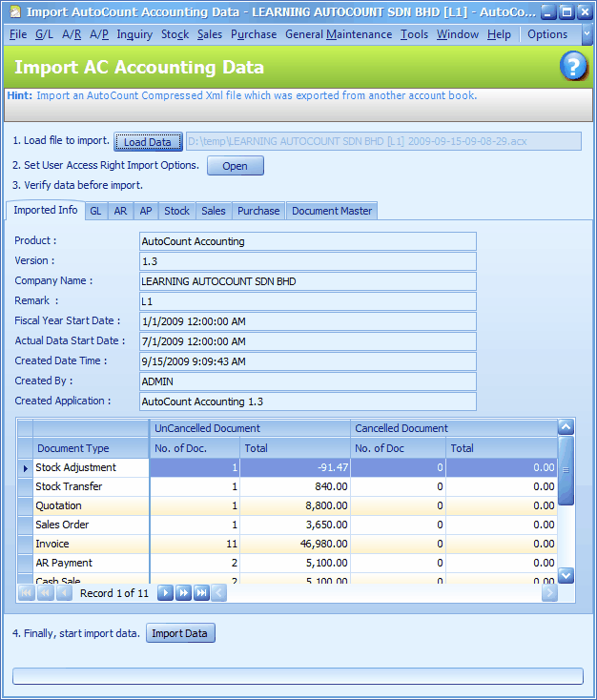
Task: Open the Stock menu
Action: click(x=175, y=34)
